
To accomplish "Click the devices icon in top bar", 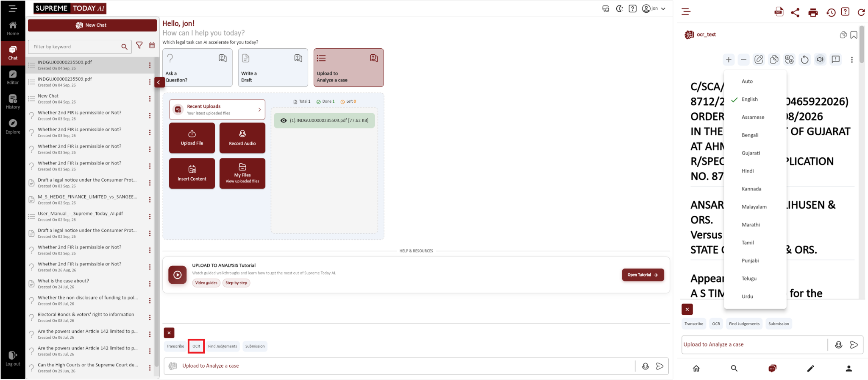I will [x=606, y=8].
